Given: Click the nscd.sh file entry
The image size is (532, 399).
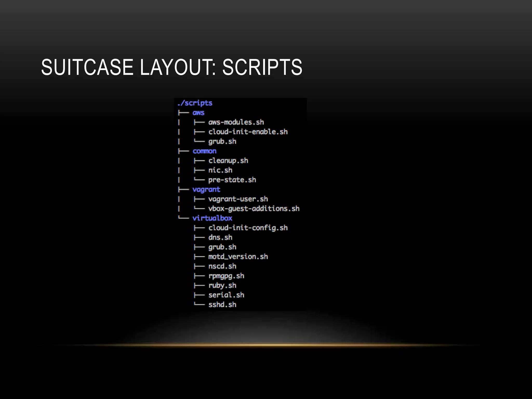Looking at the screenshot, I should (222, 266).
